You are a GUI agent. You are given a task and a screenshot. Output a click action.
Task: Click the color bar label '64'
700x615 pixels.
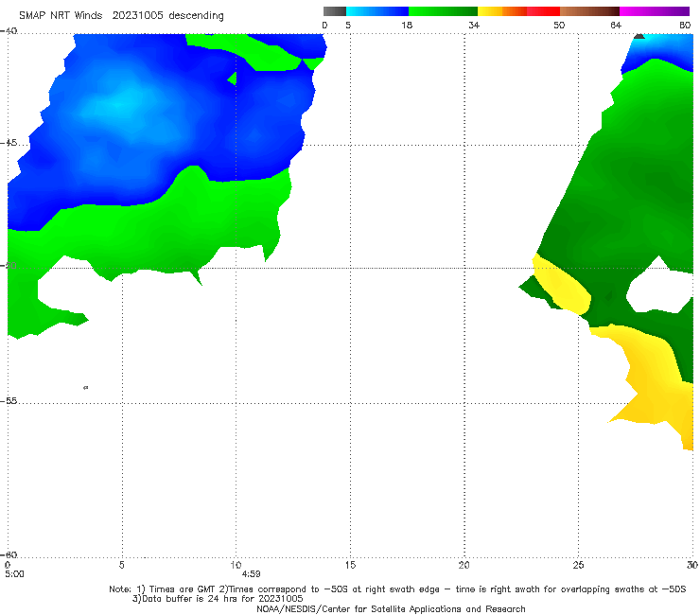coord(616,26)
